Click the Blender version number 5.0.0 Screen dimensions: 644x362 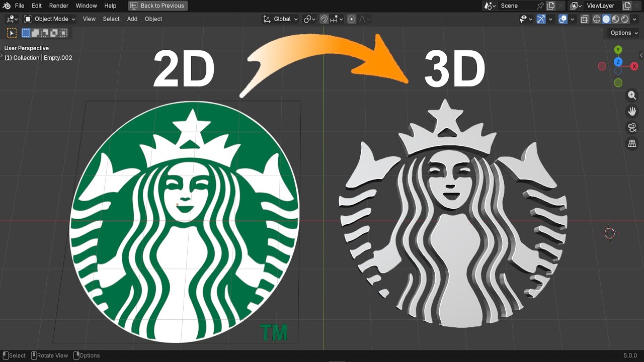(630, 355)
